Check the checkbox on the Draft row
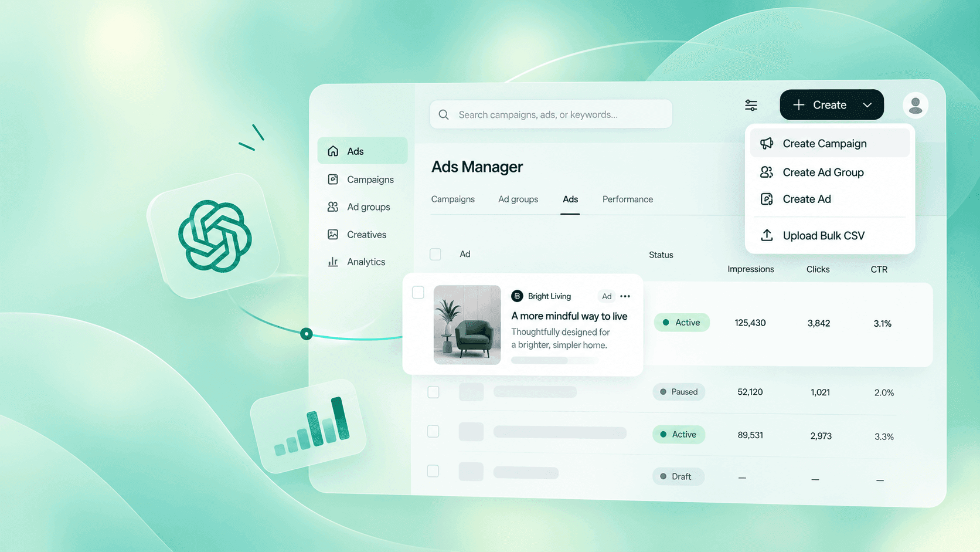Image resolution: width=980 pixels, height=552 pixels. coord(433,471)
